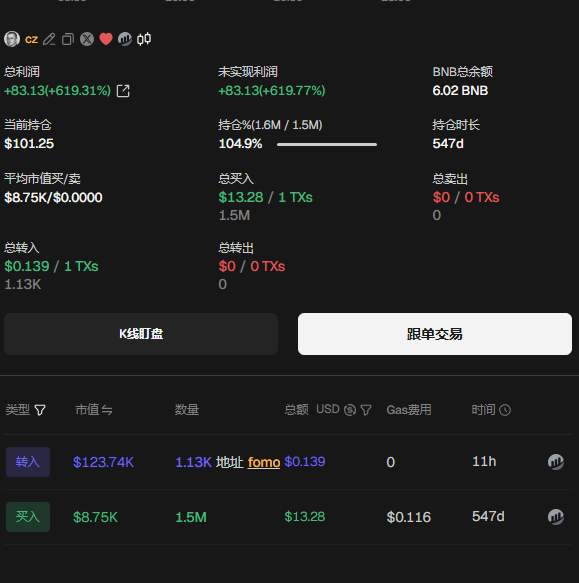Switch 市值 column with swap arrows

pyautogui.click(x=107, y=410)
